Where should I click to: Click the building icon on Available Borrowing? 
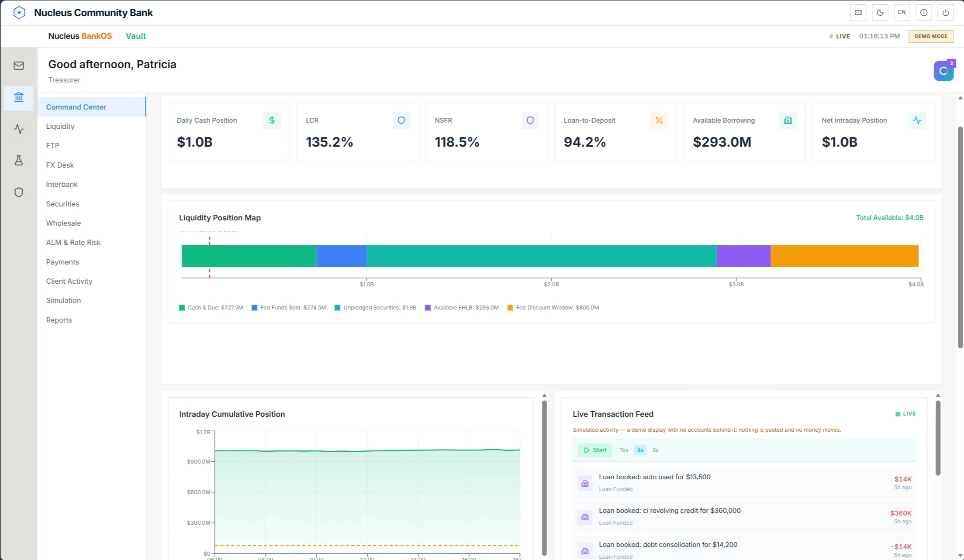(788, 120)
